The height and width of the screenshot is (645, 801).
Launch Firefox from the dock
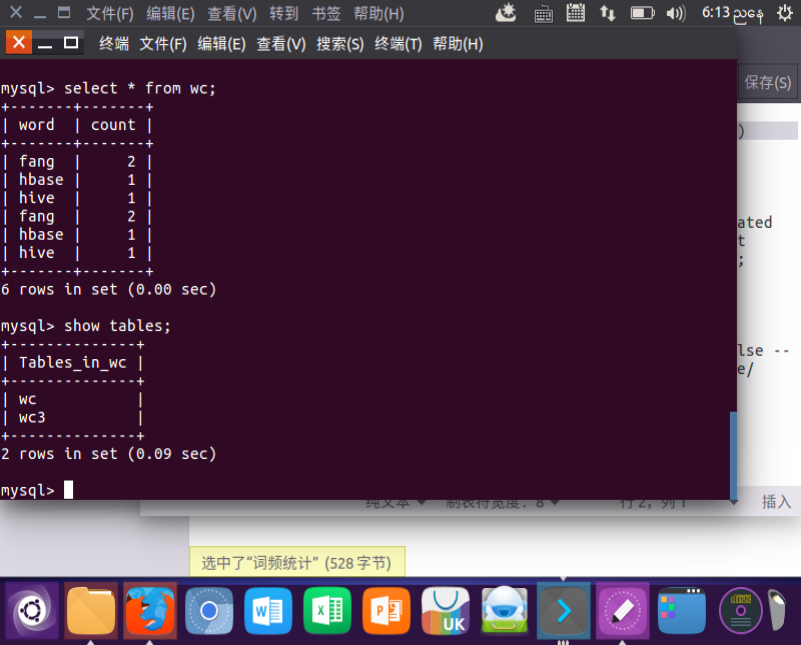pyautogui.click(x=150, y=610)
